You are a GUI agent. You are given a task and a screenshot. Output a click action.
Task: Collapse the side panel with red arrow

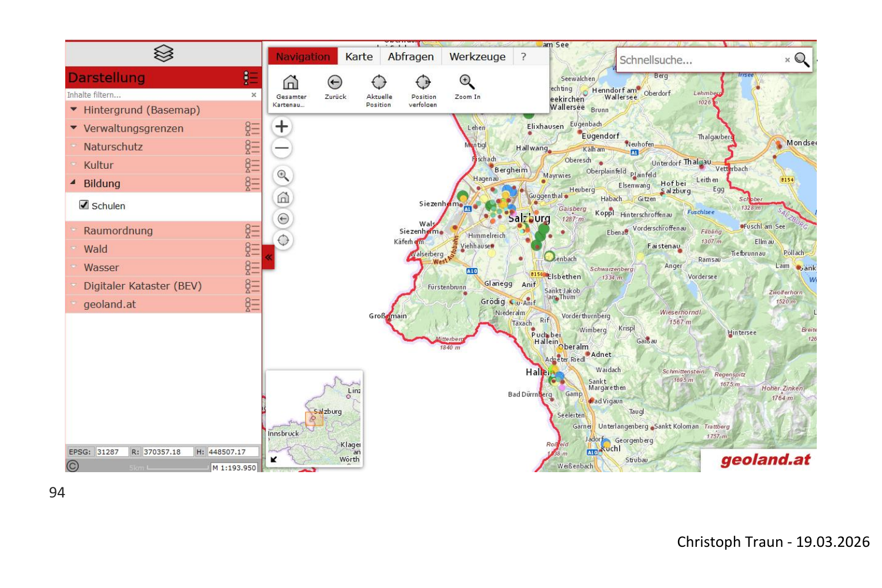click(268, 258)
